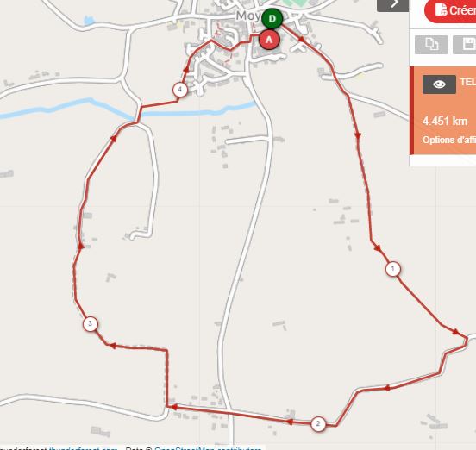Click the orange route info card
476x450 pixels.
(443, 110)
